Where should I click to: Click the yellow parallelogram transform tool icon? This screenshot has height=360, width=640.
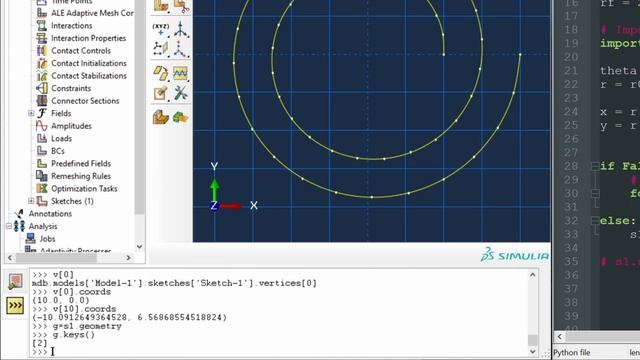pos(160,73)
